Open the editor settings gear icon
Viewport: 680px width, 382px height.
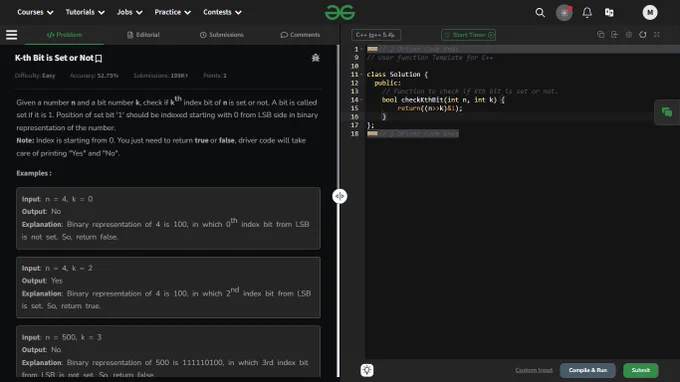tap(629, 35)
